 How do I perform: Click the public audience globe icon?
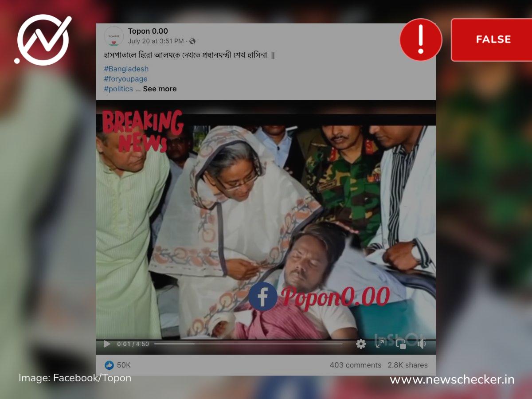point(192,41)
